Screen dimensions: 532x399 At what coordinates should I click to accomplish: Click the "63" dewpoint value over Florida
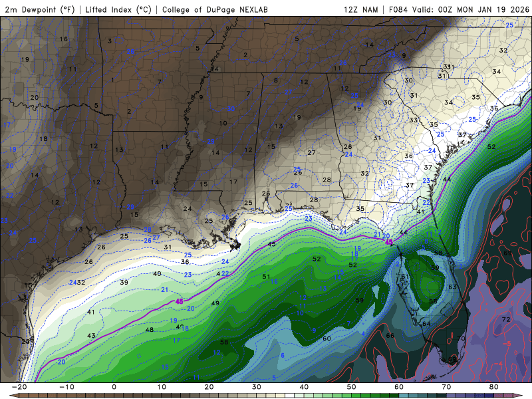tap(453, 287)
